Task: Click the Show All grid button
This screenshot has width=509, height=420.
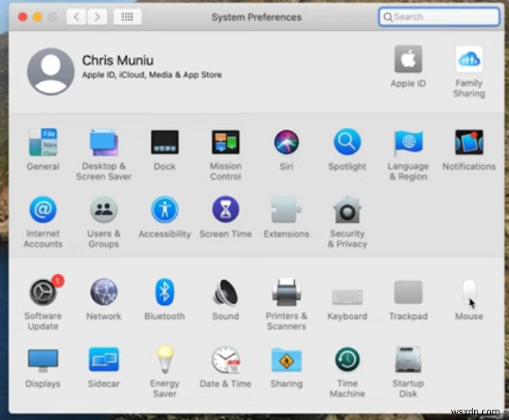Action: [x=127, y=17]
